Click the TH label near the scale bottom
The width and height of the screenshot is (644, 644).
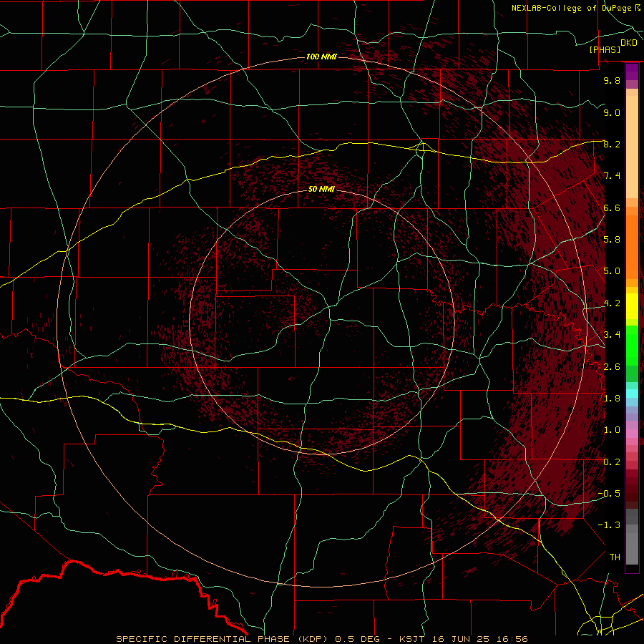tap(615, 557)
